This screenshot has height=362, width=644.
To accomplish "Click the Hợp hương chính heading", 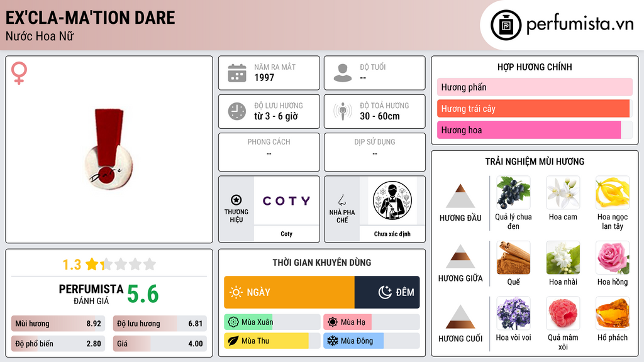I will point(535,67).
